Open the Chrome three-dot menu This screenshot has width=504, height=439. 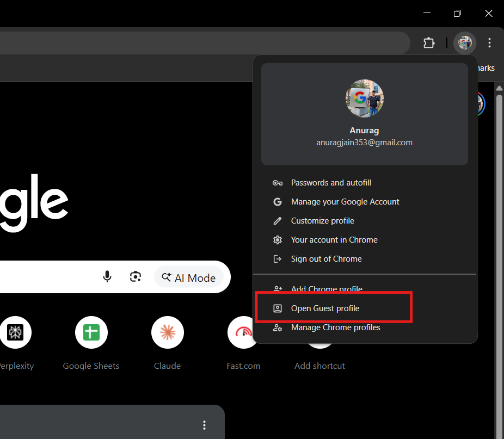point(489,43)
